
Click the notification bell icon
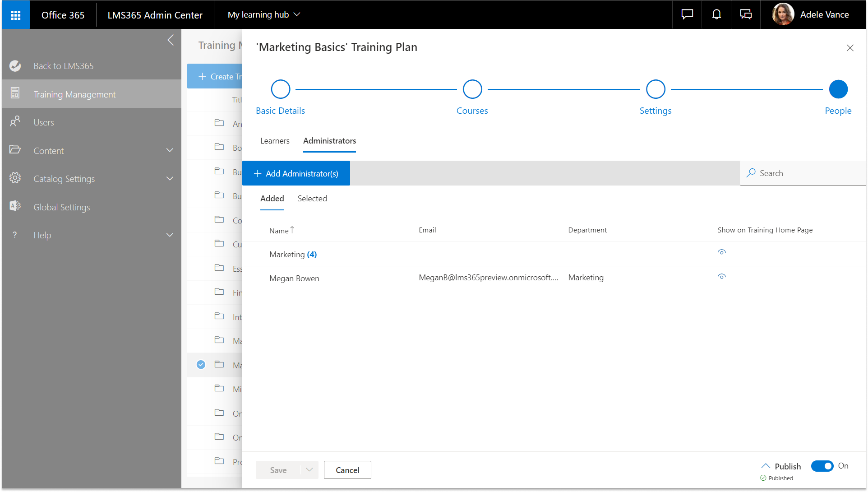click(x=716, y=15)
